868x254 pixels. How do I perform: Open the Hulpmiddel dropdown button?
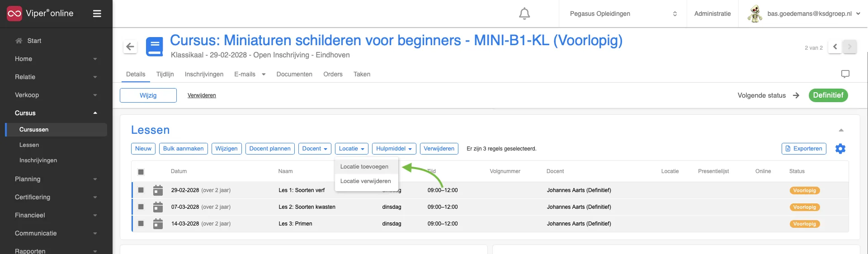[x=394, y=149]
